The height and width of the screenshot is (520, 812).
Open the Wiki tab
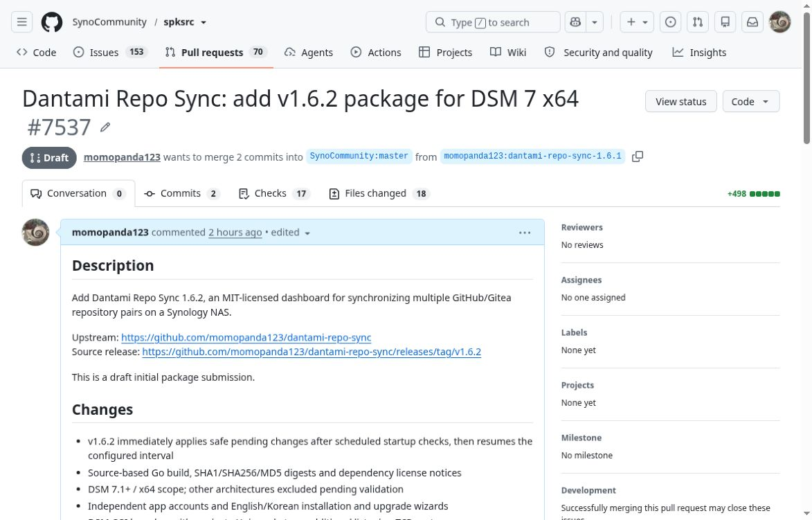click(508, 53)
